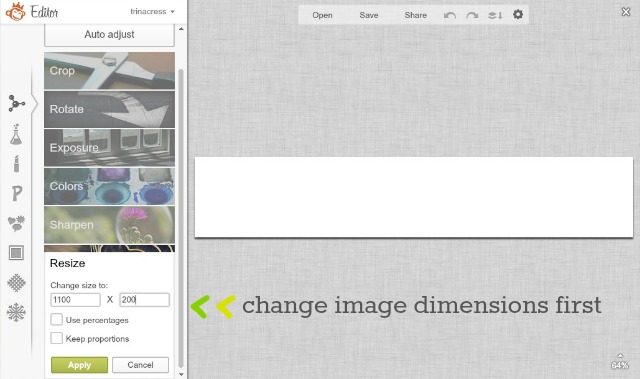Open the Frames square icon tab
The height and width of the screenshot is (379, 640).
16,253
